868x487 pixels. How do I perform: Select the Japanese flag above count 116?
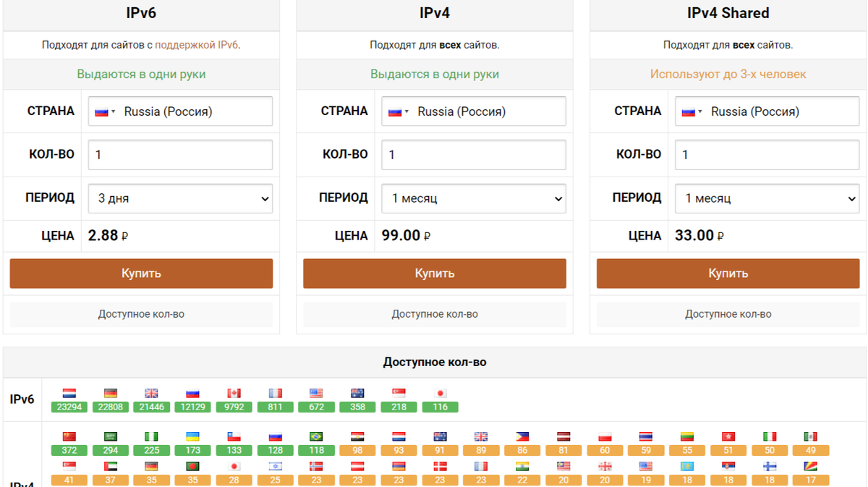coord(440,394)
